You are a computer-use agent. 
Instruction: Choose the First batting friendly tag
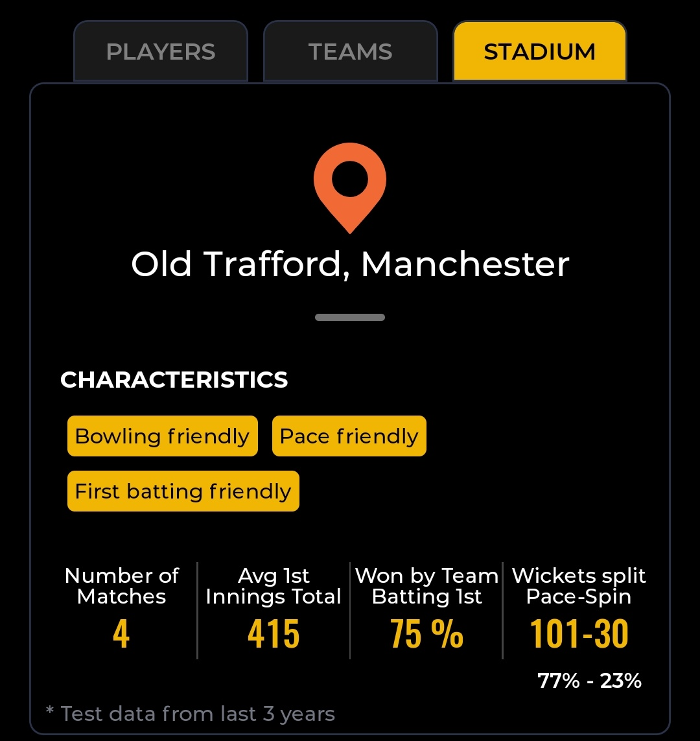tap(183, 491)
